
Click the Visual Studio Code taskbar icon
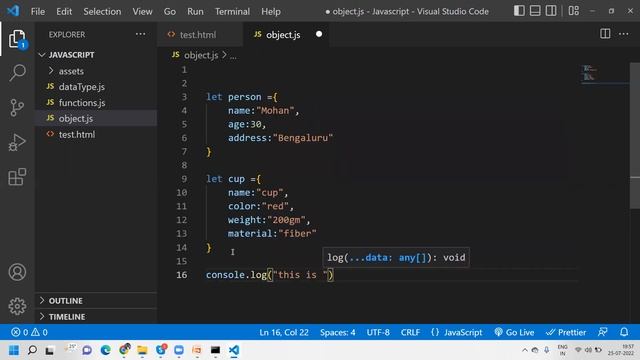[234, 350]
